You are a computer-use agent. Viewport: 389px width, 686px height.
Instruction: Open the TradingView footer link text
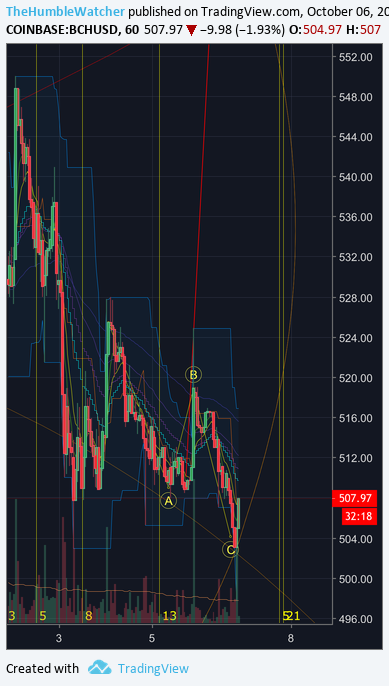coord(153,668)
